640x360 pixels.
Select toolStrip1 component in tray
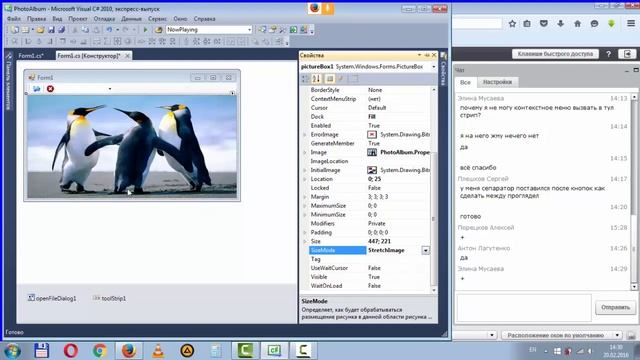click(109, 298)
